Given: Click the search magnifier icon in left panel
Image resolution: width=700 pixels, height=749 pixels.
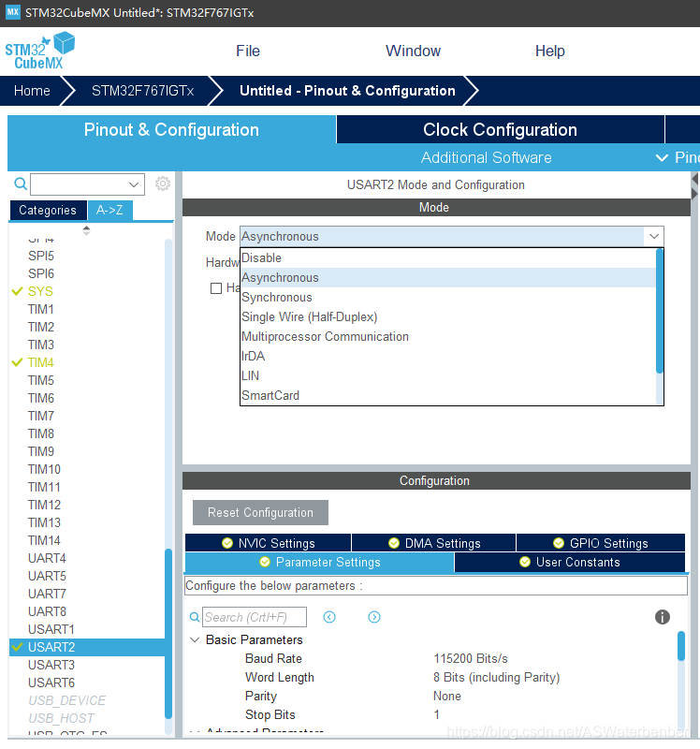Looking at the screenshot, I should click(x=20, y=184).
